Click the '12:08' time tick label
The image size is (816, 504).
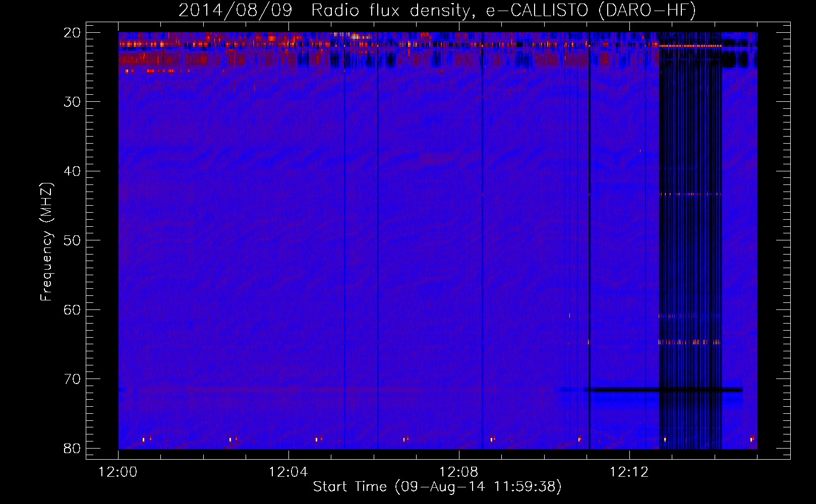[458, 472]
